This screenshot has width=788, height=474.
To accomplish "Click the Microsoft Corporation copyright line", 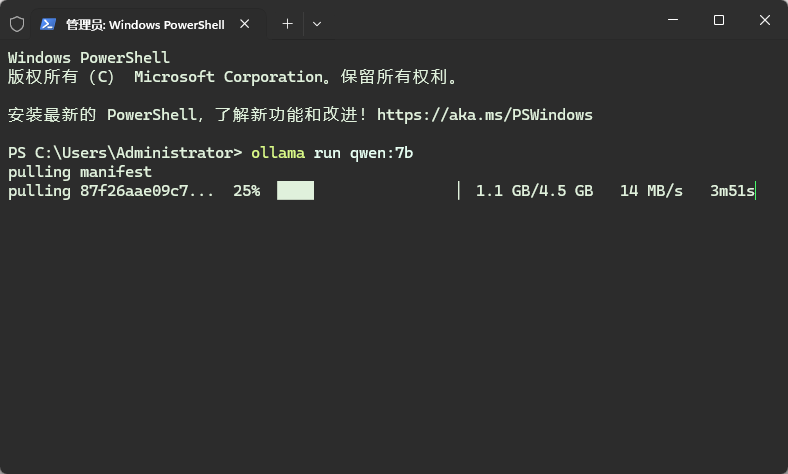I will (232, 77).
